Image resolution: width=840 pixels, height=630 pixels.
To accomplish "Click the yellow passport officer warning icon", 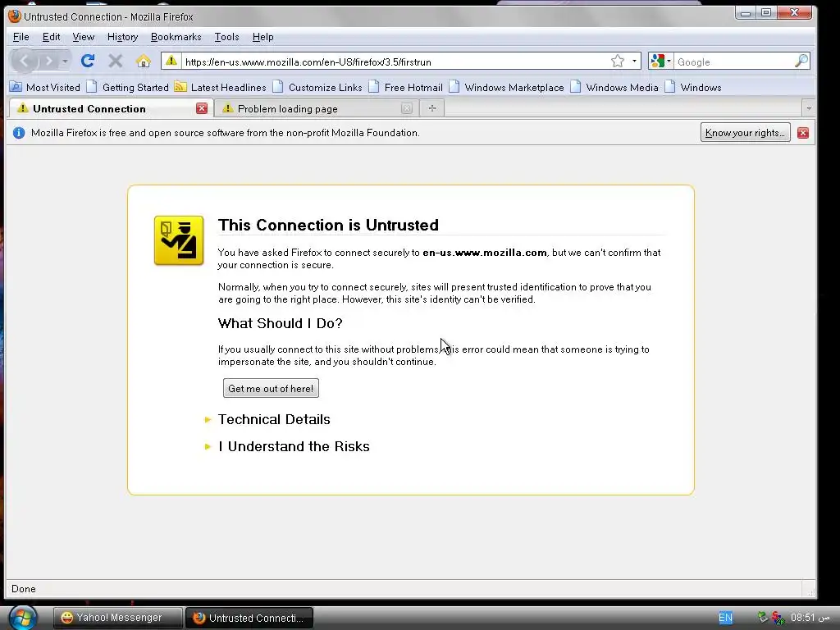I will click(x=179, y=240).
